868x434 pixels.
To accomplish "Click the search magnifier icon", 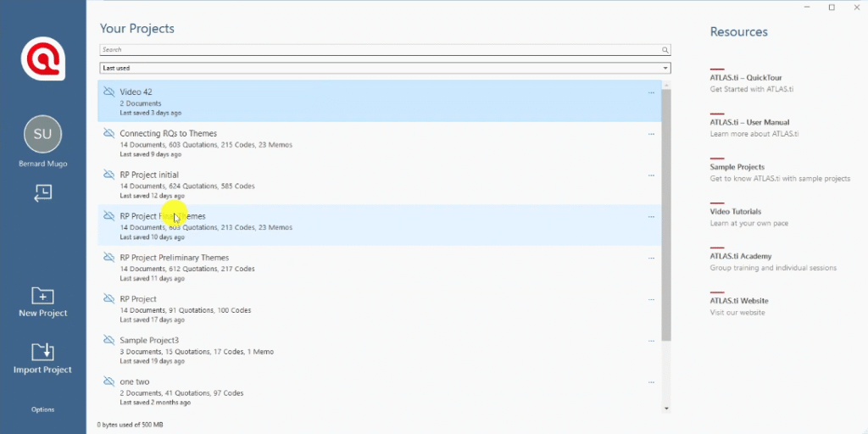I will 665,50.
